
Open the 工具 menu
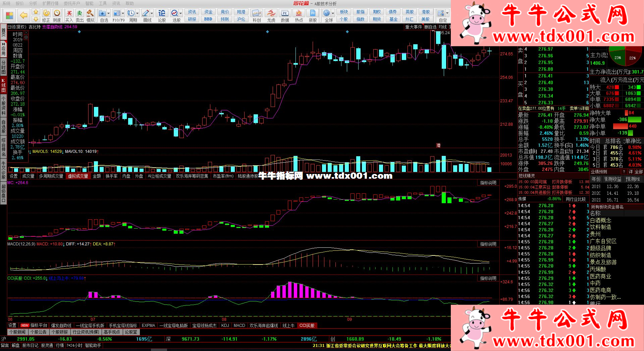(x=103, y=3)
